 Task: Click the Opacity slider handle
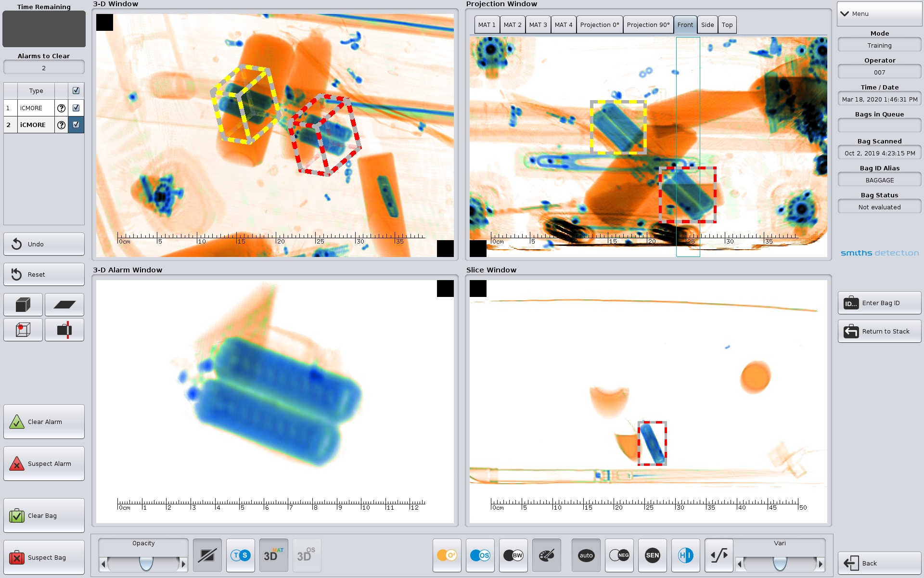click(x=146, y=563)
